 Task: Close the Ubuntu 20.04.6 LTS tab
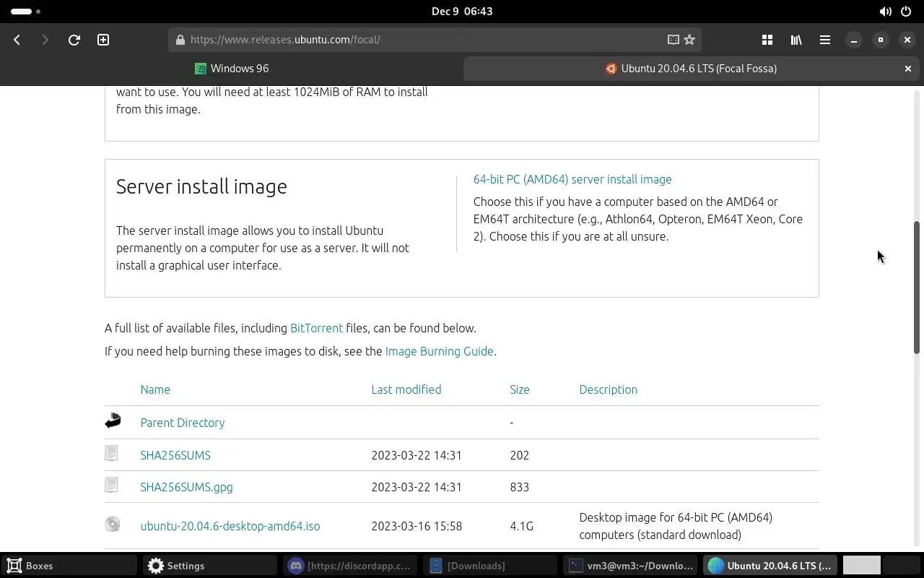(908, 69)
